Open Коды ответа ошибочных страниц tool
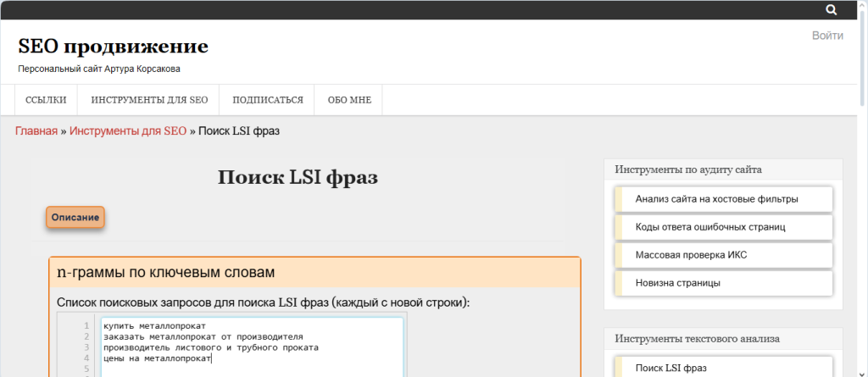 [710, 227]
